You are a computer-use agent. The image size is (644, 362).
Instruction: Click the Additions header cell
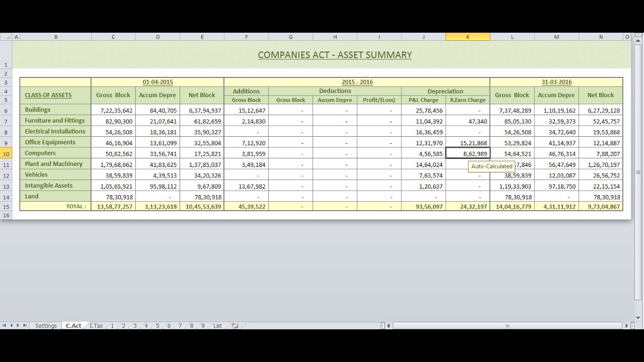pos(247,91)
